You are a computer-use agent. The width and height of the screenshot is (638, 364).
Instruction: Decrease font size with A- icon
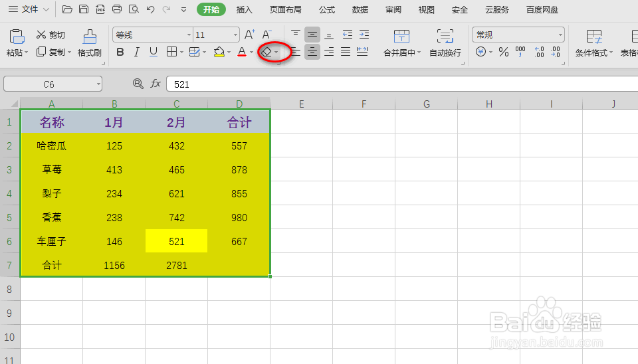point(266,35)
